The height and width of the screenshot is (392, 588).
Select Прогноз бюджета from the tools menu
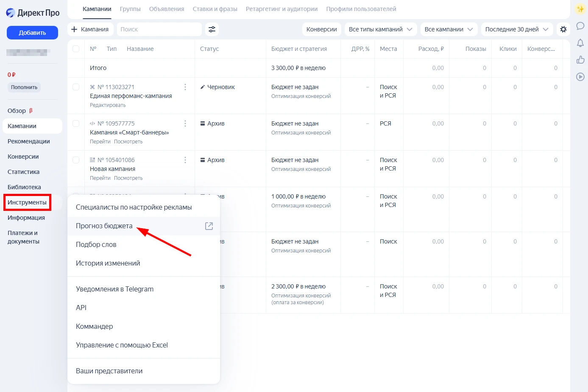pos(104,226)
